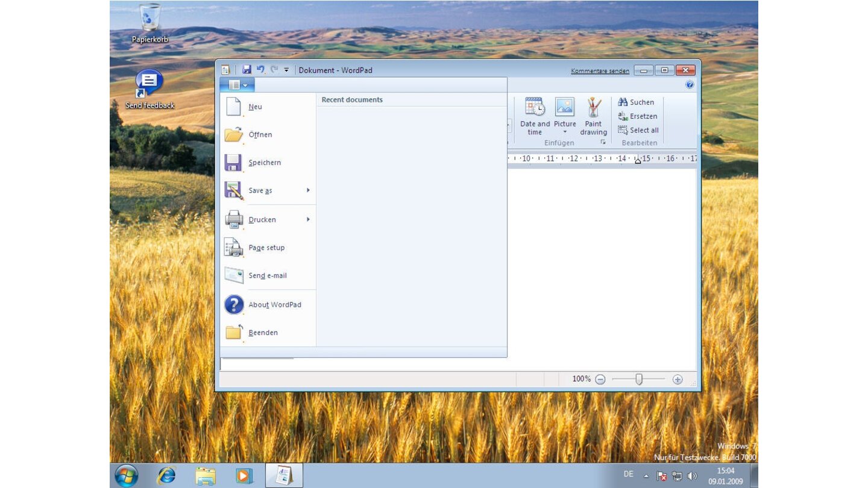
Task: Click the DE language indicator
Action: [x=629, y=474]
